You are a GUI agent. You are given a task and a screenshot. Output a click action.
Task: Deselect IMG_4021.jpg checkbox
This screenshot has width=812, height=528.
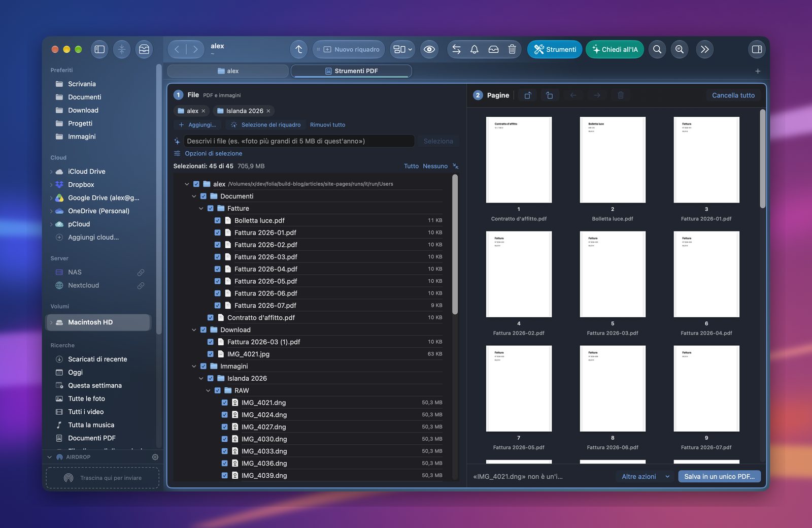point(211,354)
